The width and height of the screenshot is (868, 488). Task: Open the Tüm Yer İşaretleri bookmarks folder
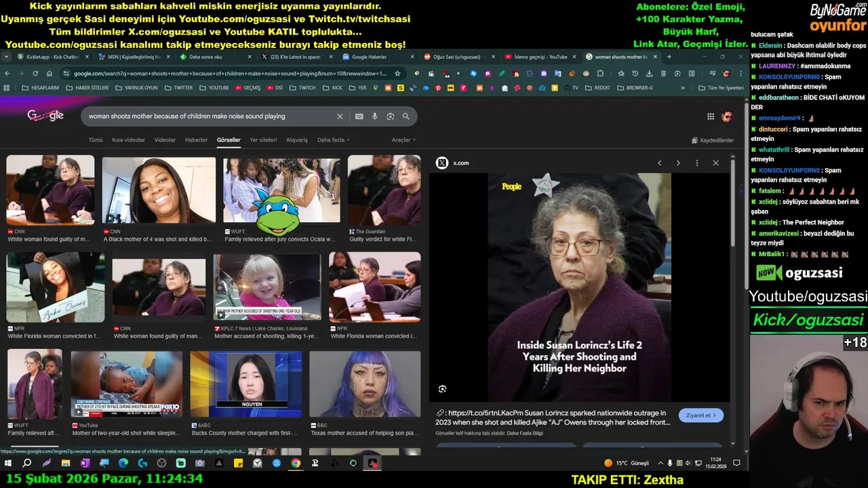click(722, 88)
